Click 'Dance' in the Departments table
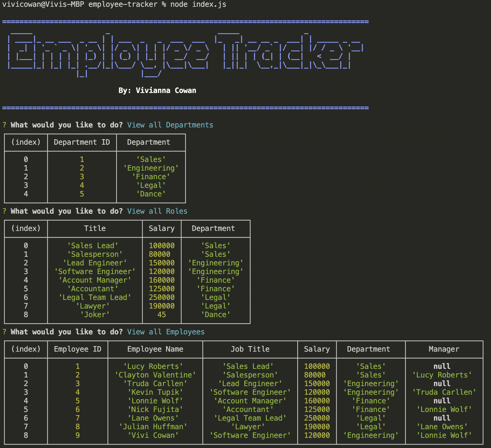The height and width of the screenshot is (448, 491). 151,194
